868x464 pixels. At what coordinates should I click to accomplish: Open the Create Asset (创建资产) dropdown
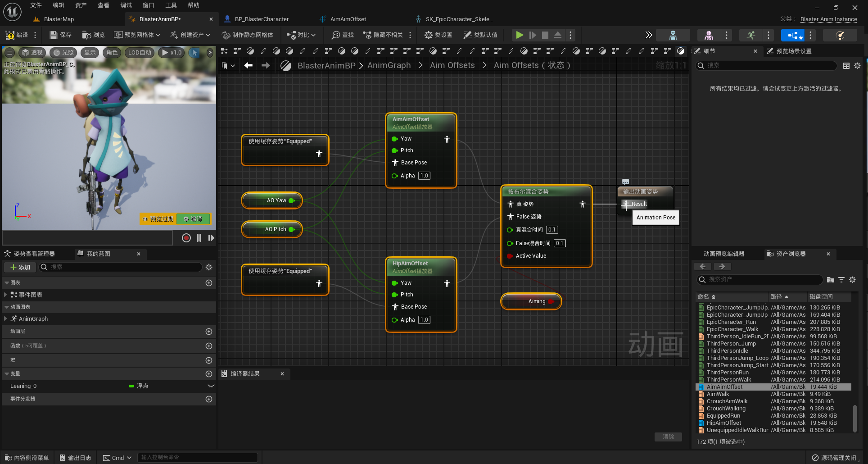click(190, 35)
